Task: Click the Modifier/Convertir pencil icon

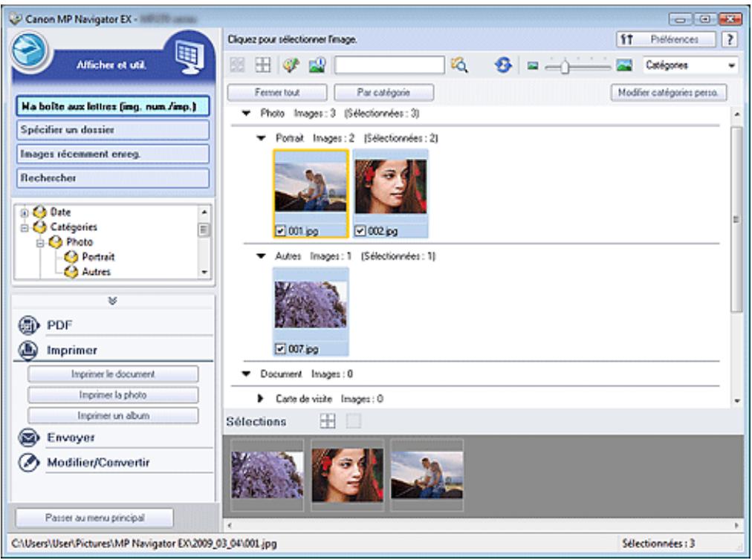Action: 29,462
